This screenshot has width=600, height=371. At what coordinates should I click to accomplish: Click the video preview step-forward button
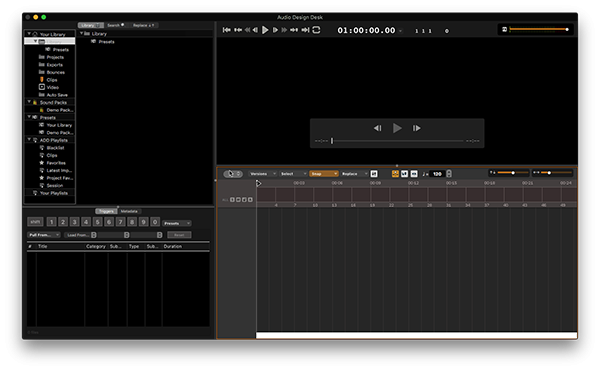pos(416,128)
